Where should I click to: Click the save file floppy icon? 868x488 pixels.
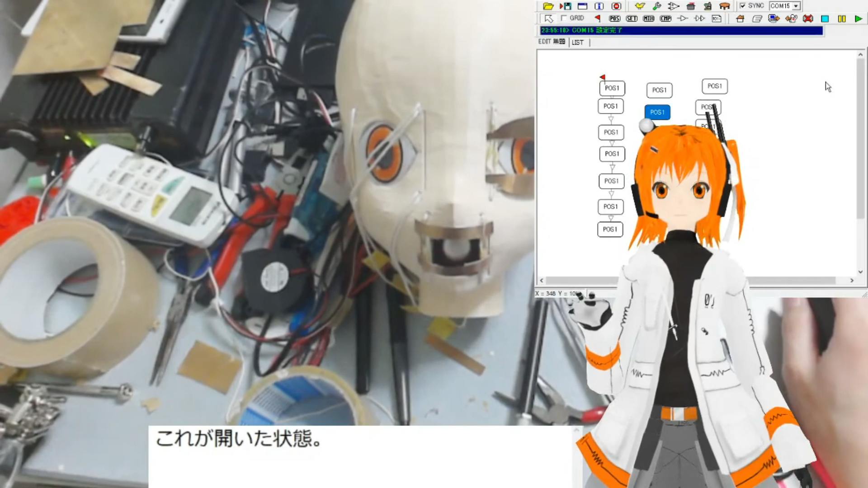[566, 6]
